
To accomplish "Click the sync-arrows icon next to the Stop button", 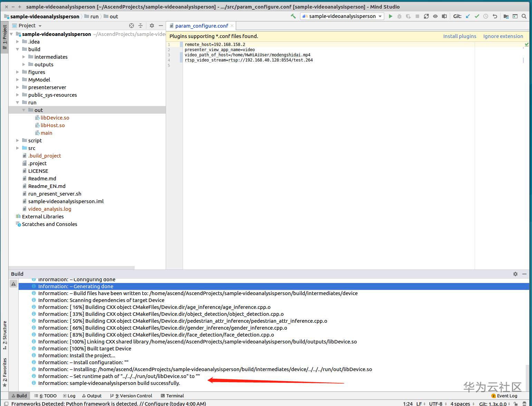I will pyautogui.click(x=426, y=16).
